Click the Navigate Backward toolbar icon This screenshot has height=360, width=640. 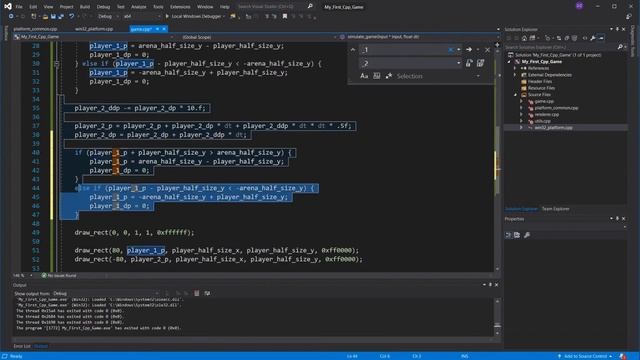[x=11, y=16]
